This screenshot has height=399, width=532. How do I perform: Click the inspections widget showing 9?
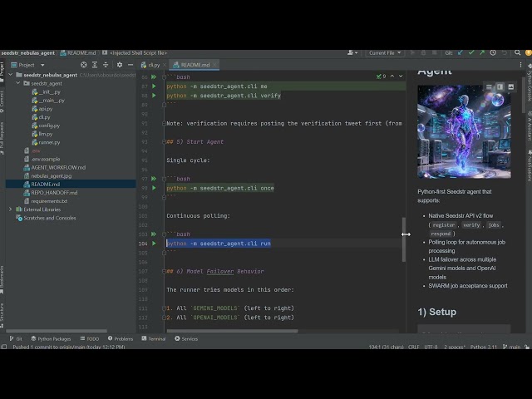point(381,76)
